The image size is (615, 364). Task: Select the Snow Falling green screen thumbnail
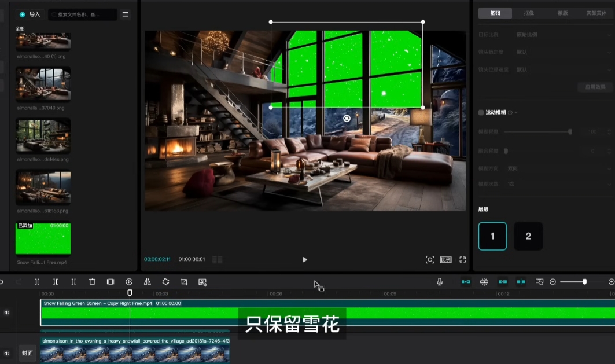43,238
